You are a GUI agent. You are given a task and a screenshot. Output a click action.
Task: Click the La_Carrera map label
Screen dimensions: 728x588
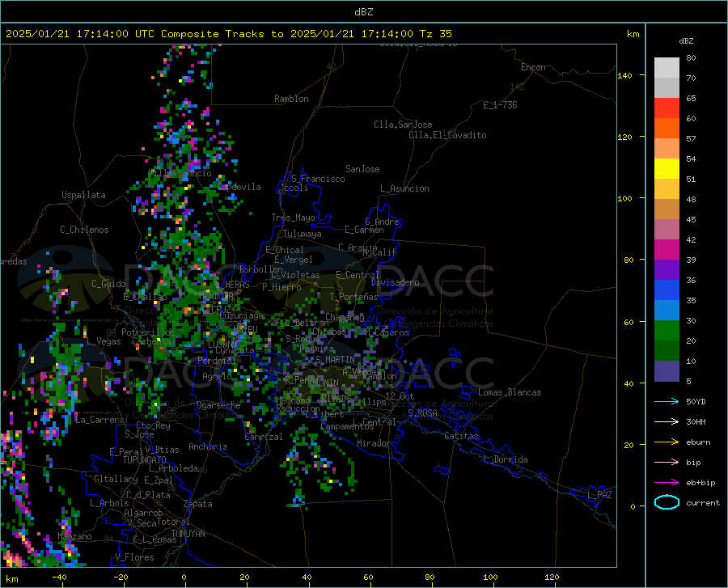(x=99, y=420)
